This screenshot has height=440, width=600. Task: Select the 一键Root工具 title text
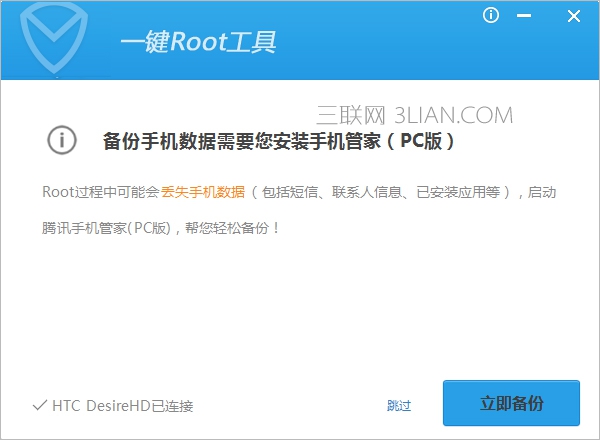point(198,42)
